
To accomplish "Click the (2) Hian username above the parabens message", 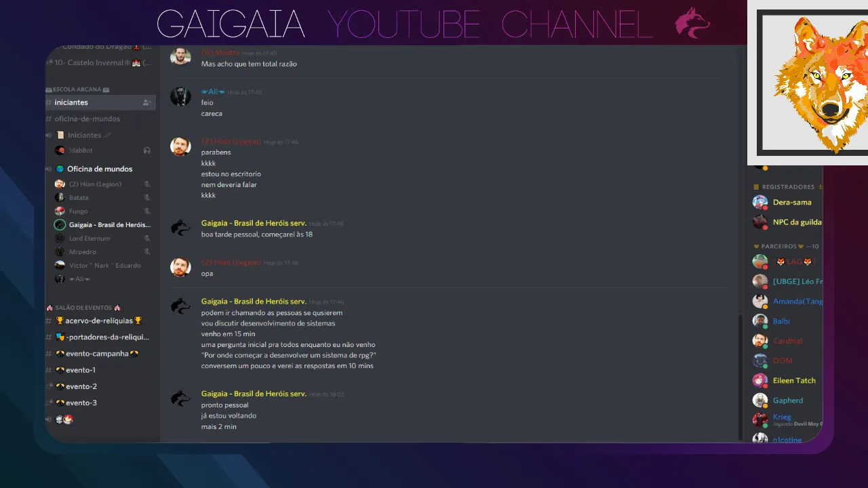I will coord(231,142).
